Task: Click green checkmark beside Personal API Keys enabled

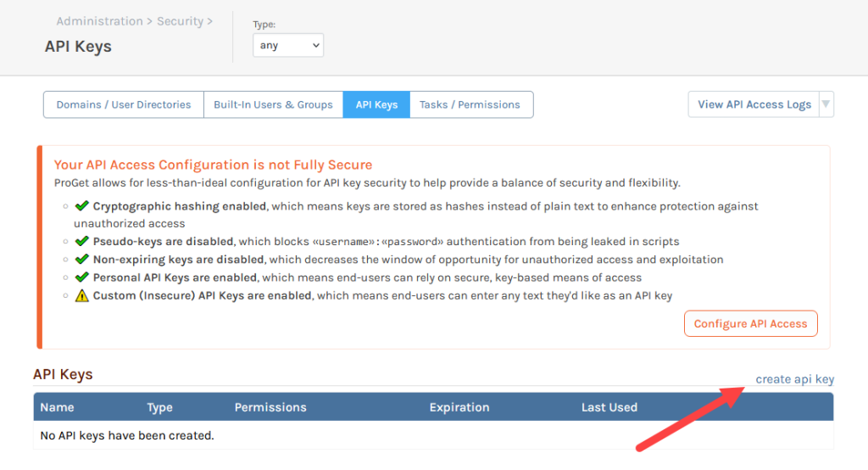Action: pyautogui.click(x=82, y=277)
